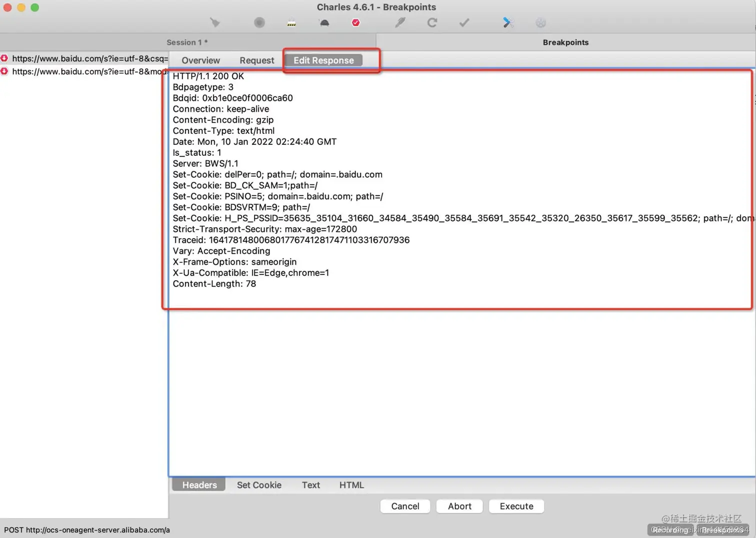Click the 'Bdpagetype: 3' header line
The width and height of the screenshot is (756, 538).
pos(203,87)
